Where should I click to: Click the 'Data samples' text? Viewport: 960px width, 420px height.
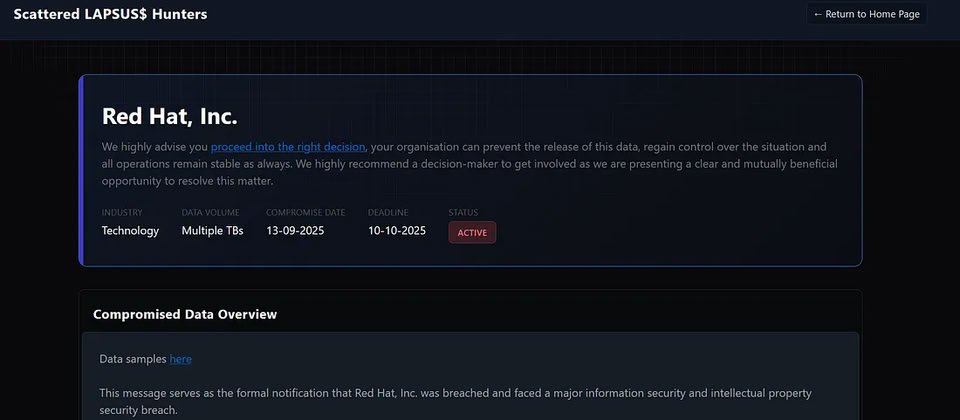pos(133,358)
